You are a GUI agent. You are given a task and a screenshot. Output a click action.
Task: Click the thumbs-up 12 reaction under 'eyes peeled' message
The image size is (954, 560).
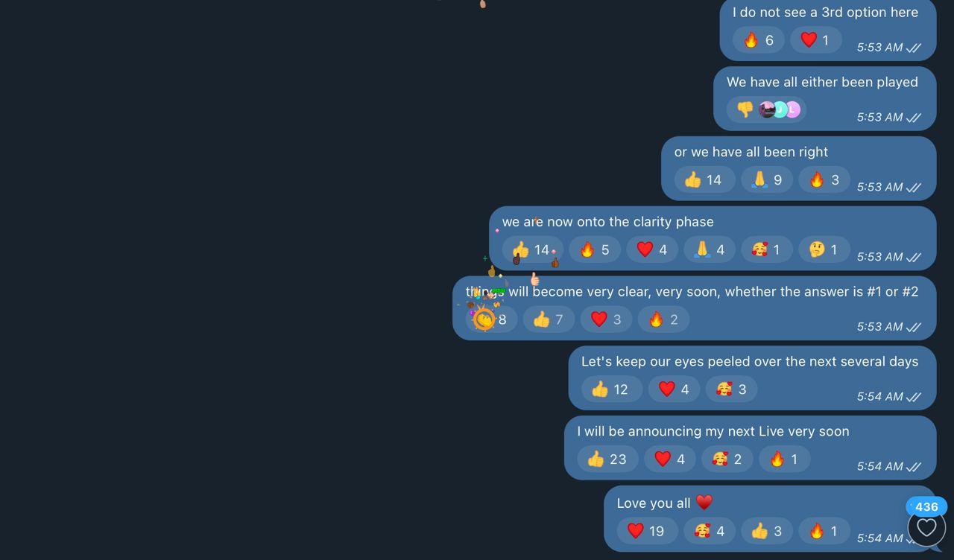tap(612, 389)
